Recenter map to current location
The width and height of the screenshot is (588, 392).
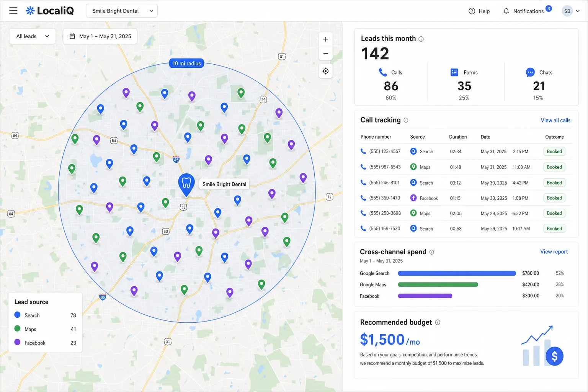click(x=325, y=71)
